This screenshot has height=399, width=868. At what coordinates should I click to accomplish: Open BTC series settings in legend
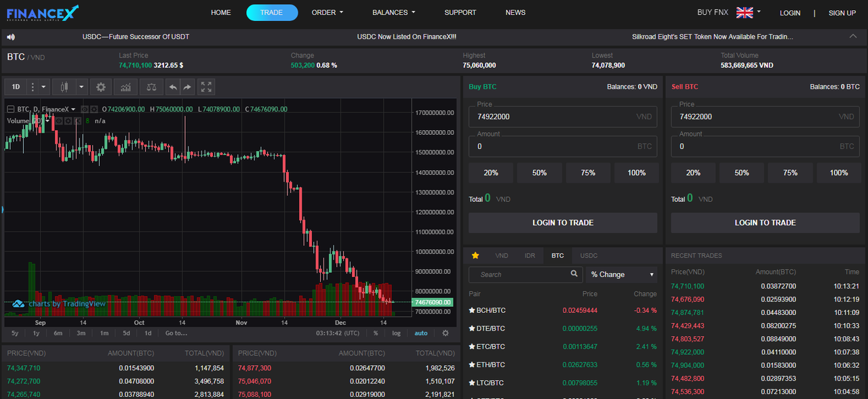94,109
